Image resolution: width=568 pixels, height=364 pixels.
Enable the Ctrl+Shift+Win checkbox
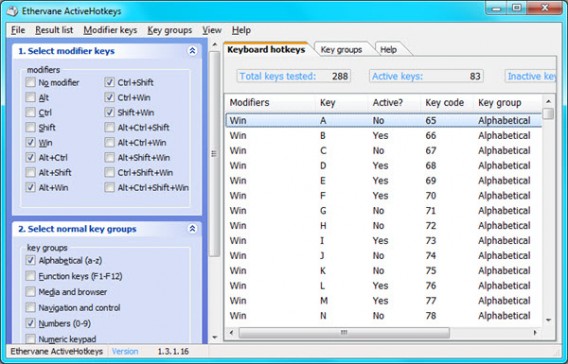pos(109,172)
